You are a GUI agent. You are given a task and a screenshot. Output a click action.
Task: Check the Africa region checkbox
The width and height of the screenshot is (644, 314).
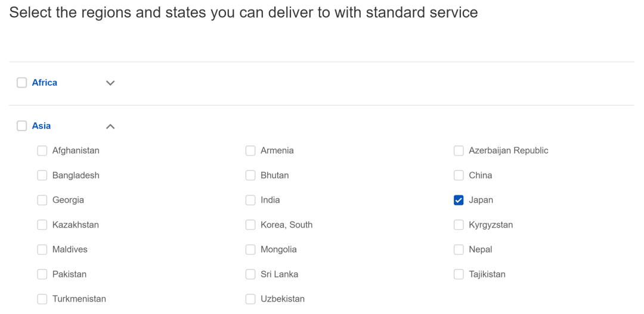(x=22, y=83)
